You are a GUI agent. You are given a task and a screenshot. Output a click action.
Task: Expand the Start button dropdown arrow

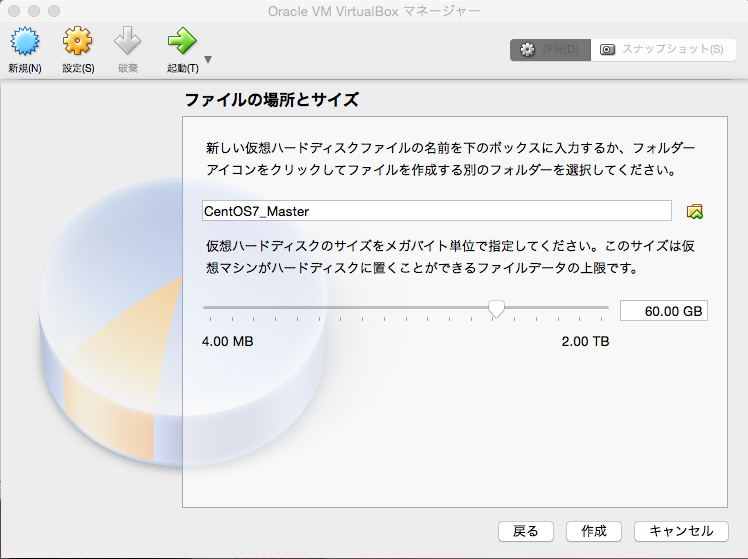[x=208, y=60]
